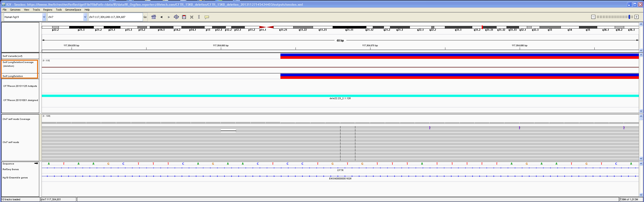Go forward with the right arrow icon
Screen dimensions: 644x202
[169, 17]
